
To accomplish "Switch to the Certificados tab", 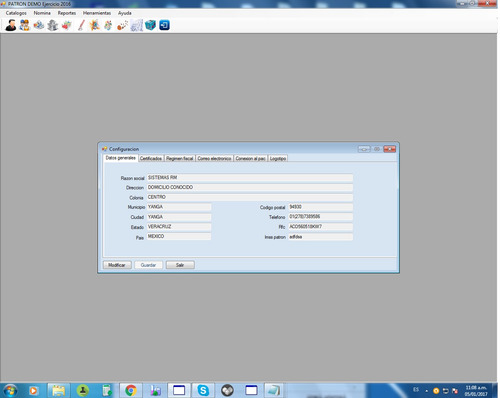I will click(x=151, y=158).
